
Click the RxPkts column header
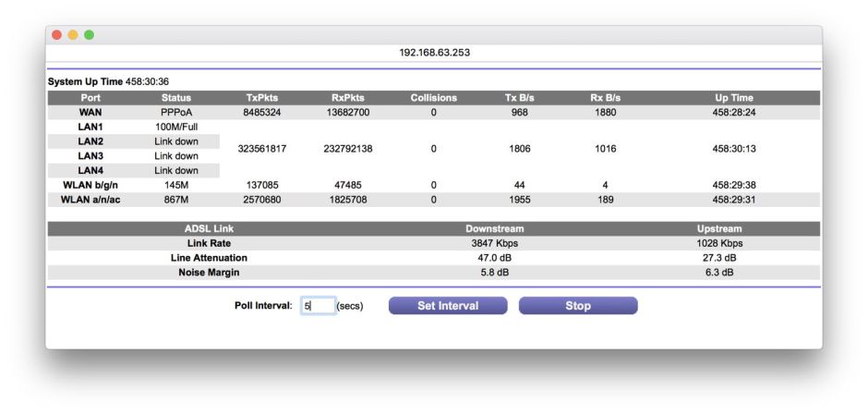(348, 98)
